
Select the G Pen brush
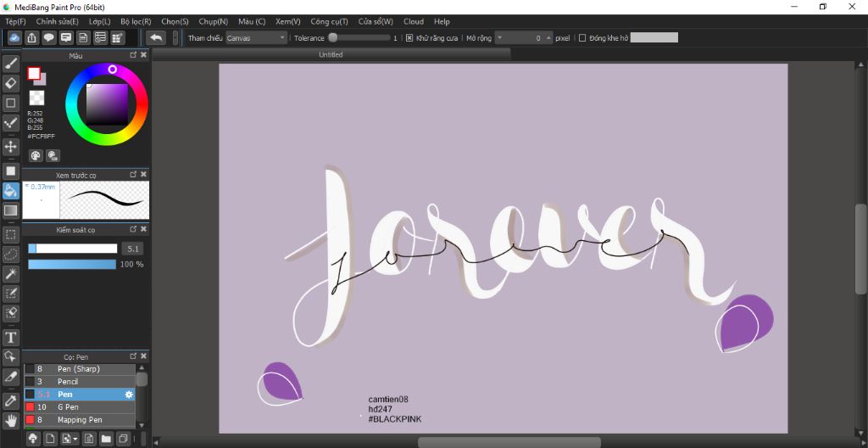click(x=79, y=407)
